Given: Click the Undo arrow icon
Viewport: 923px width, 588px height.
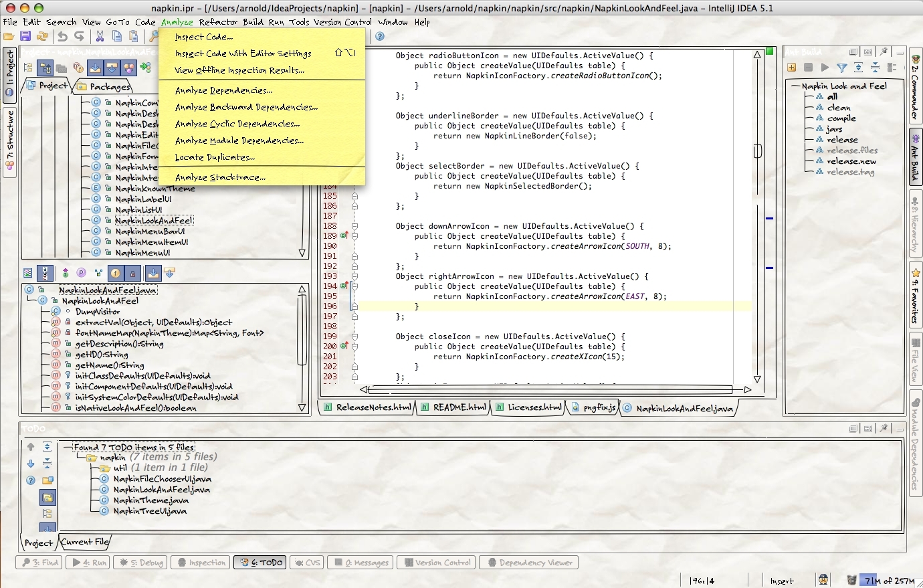Looking at the screenshot, I should (62, 36).
